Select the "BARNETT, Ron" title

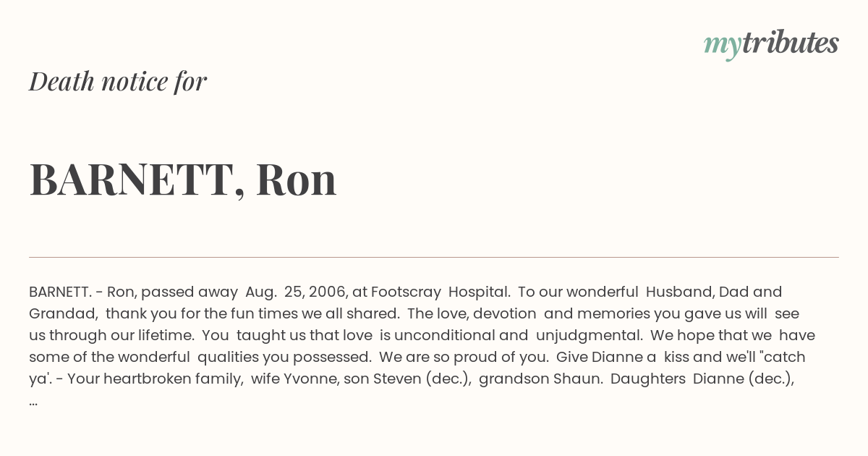(x=183, y=180)
